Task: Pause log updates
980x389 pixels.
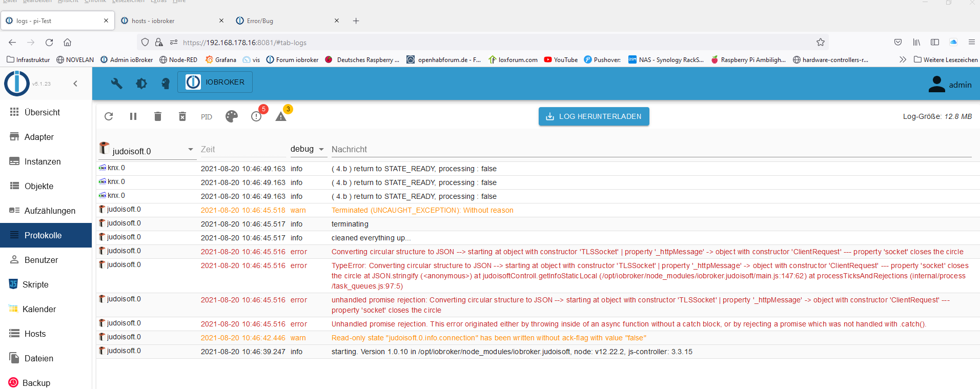Action: coord(133,116)
